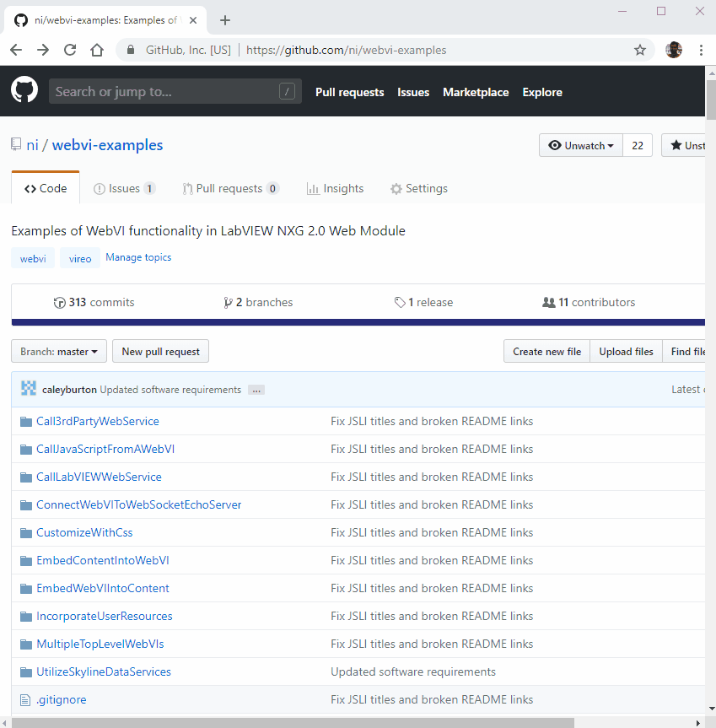Click the Search or jump to field

point(175,91)
